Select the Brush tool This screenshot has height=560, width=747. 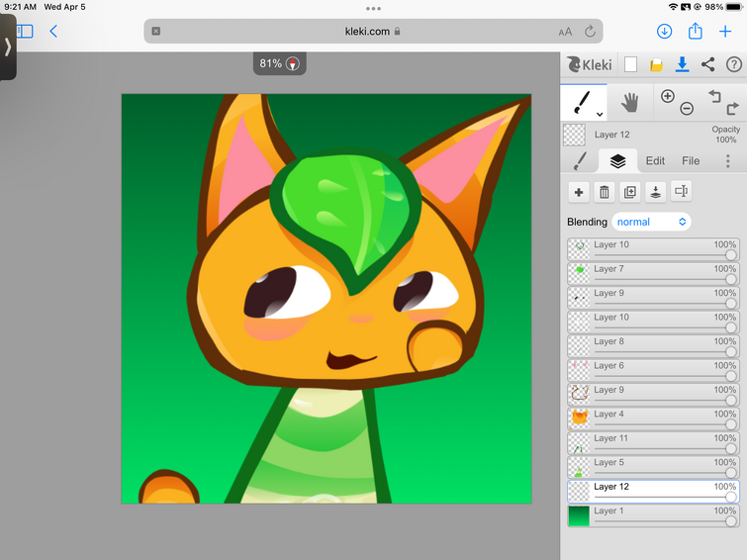(x=582, y=101)
